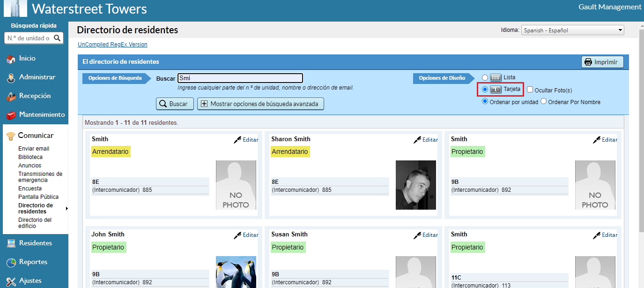
Task: Open Pantalla Pública in sidebar
Action: click(38, 197)
